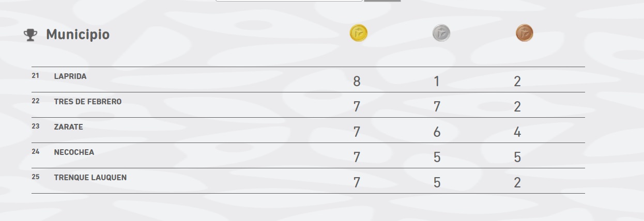Click Zarate's silver medal count 6
The width and height of the screenshot is (644, 221).
(x=437, y=132)
